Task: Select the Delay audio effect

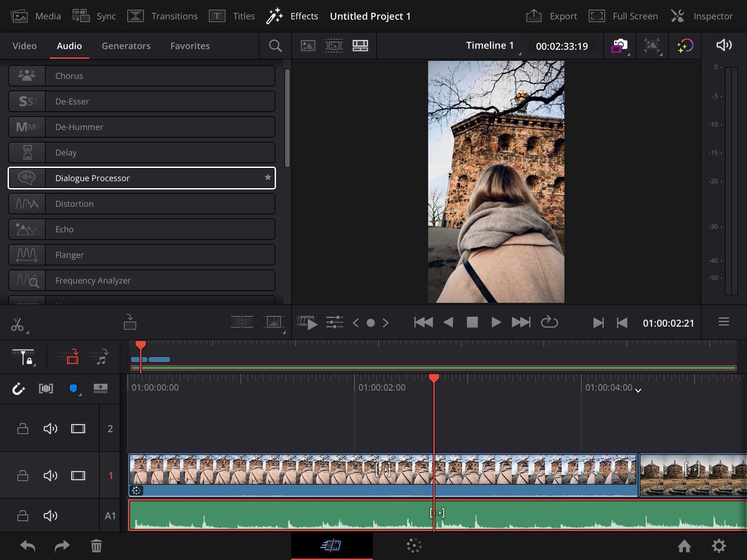Action: [x=142, y=152]
